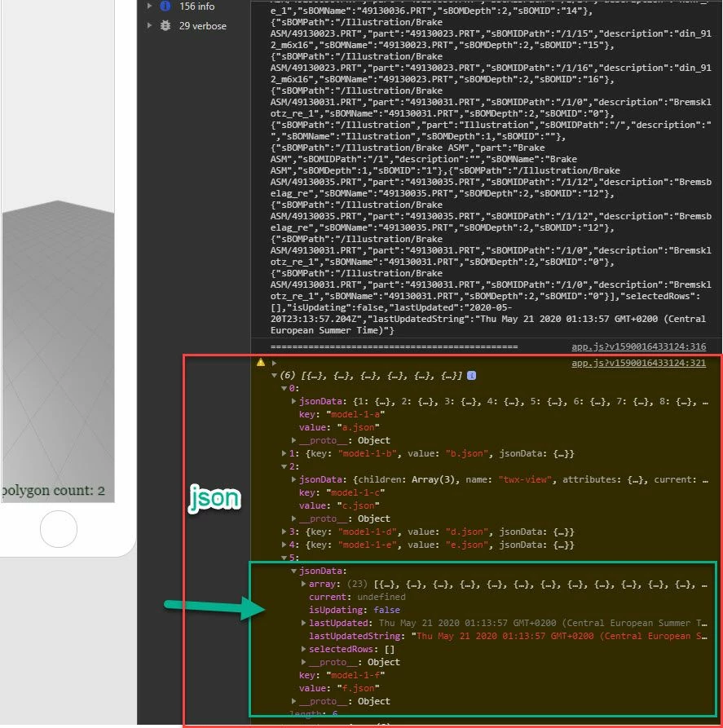Expand array item 1 model-1-b
The width and height of the screenshot is (723, 728).
[284, 453]
